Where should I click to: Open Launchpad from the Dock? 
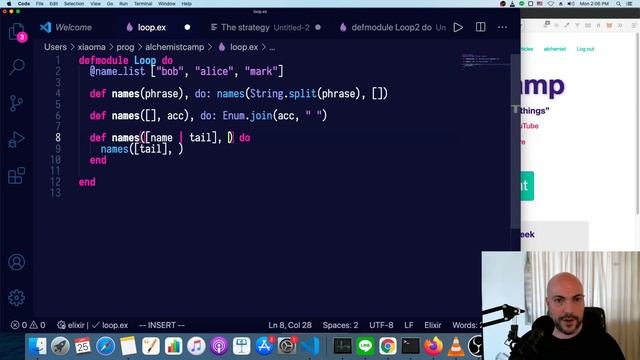pyautogui.click(x=60, y=346)
